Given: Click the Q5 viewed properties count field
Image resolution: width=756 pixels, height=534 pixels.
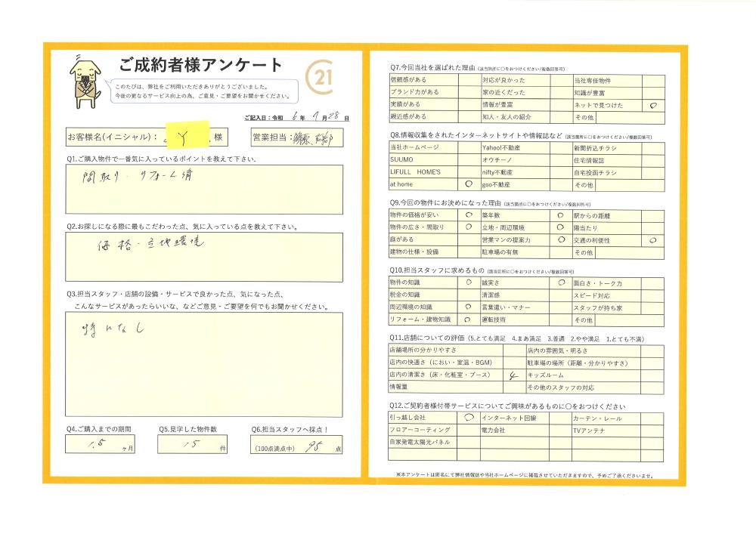Looking at the screenshot, I should 193,444.
